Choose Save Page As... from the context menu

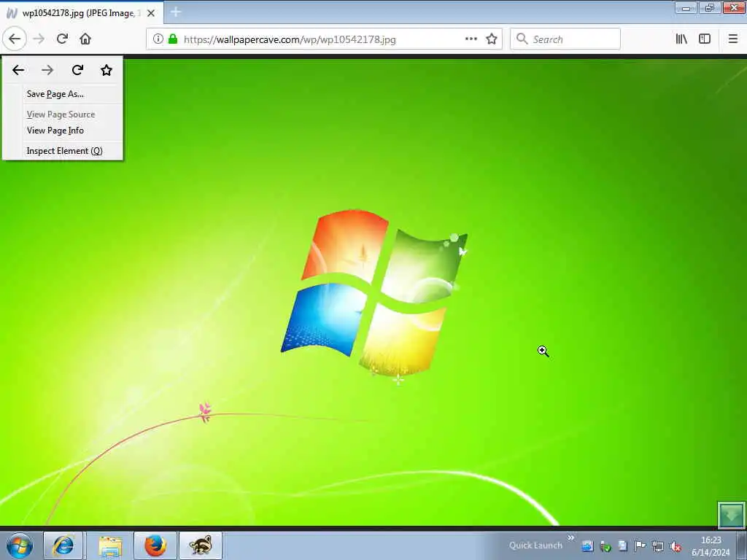pos(63,94)
